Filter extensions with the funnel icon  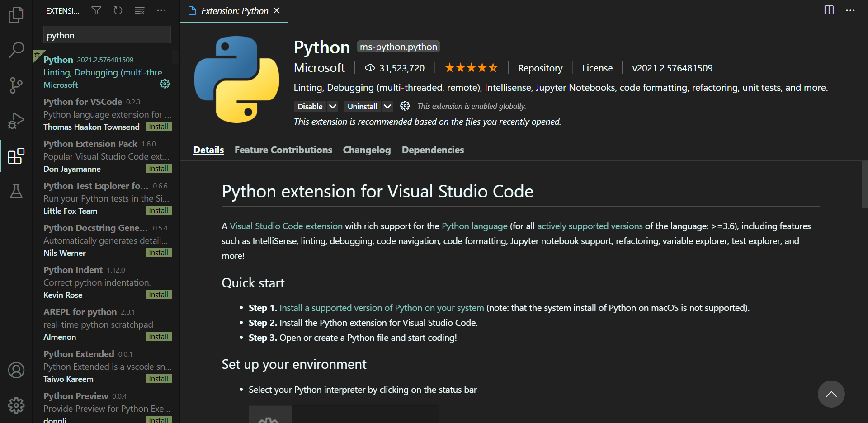[96, 10]
